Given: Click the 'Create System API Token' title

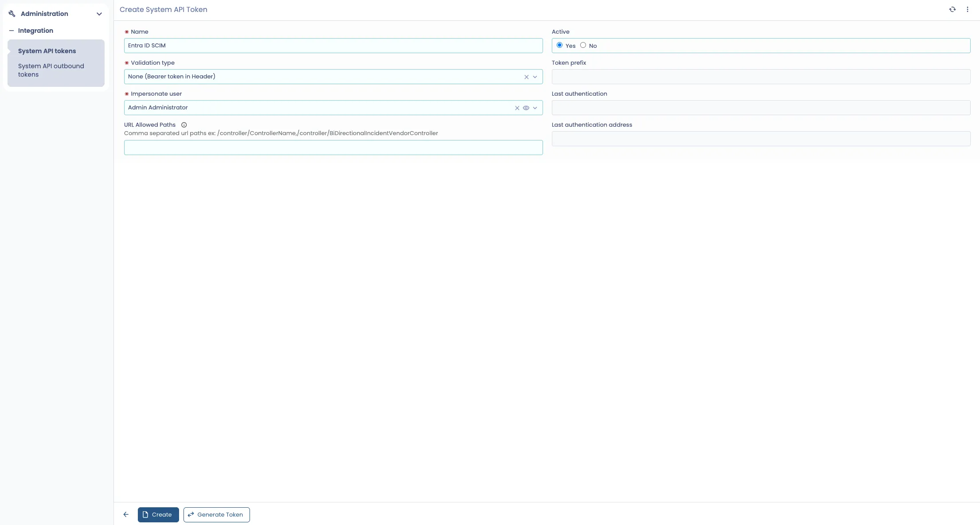Looking at the screenshot, I should click(x=164, y=10).
